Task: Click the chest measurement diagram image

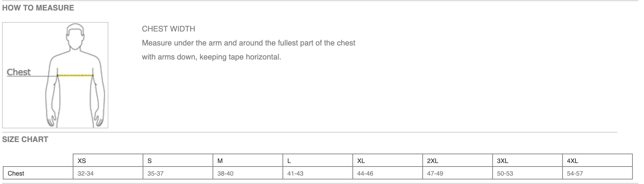Action: [x=55, y=75]
